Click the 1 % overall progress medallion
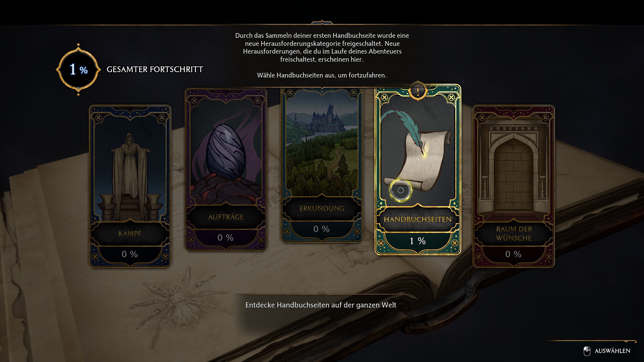644x362 pixels. pos(78,69)
